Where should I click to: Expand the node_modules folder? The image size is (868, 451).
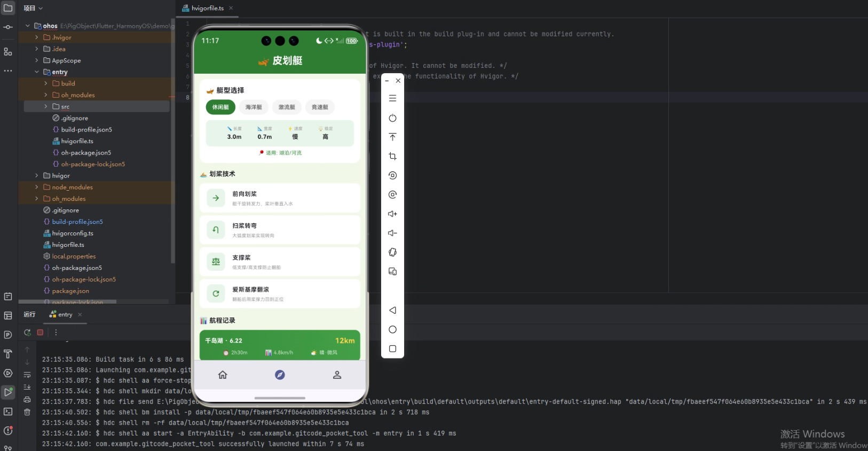click(37, 187)
